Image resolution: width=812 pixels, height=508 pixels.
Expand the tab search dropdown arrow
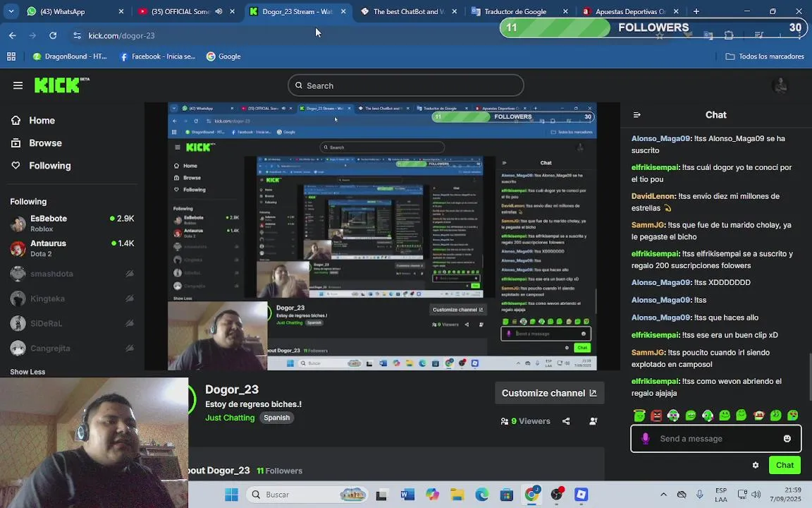[11, 11]
